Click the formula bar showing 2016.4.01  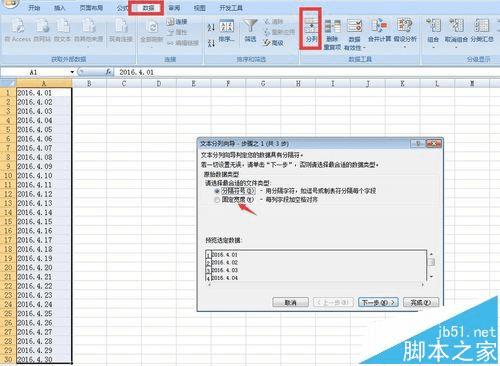coord(306,72)
